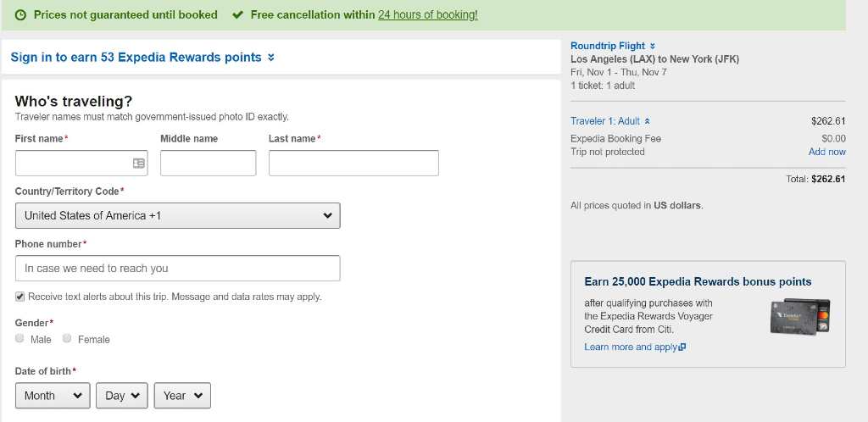Select the Female gender option

pyautogui.click(x=67, y=338)
